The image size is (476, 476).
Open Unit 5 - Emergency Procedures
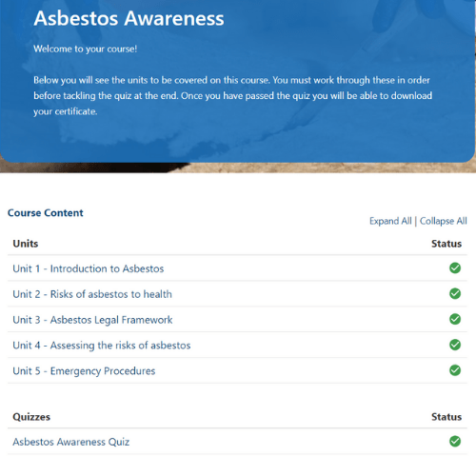84,371
